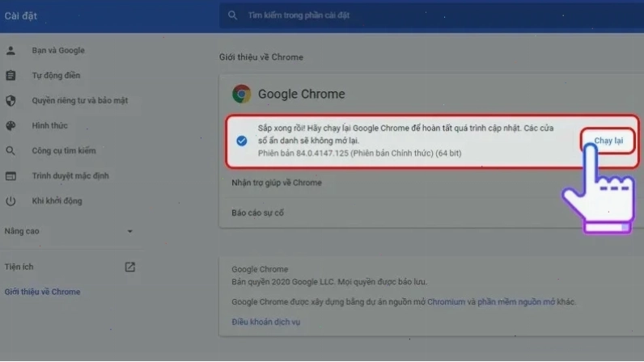Select Giới thiệu về Chrome in sidebar
Screen dimensions: 644x362
click(x=42, y=292)
